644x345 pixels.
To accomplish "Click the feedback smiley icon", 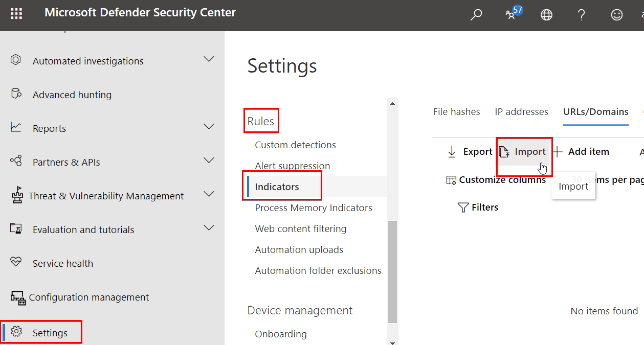I will [617, 15].
